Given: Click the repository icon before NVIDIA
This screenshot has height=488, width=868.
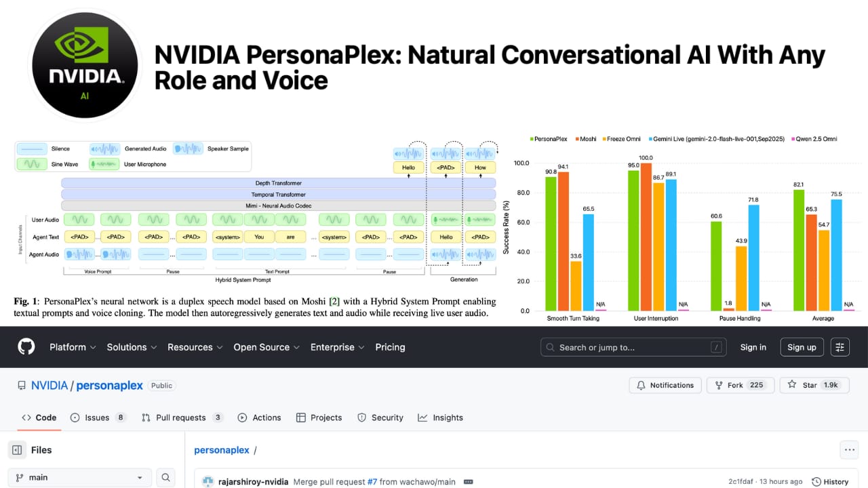Looking at the screenshot, I should pyautogui.click(x=22, y=386).
